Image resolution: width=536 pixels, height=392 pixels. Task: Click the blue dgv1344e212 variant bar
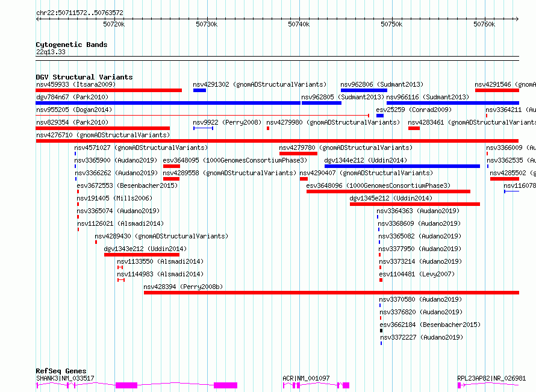(402, 166)
